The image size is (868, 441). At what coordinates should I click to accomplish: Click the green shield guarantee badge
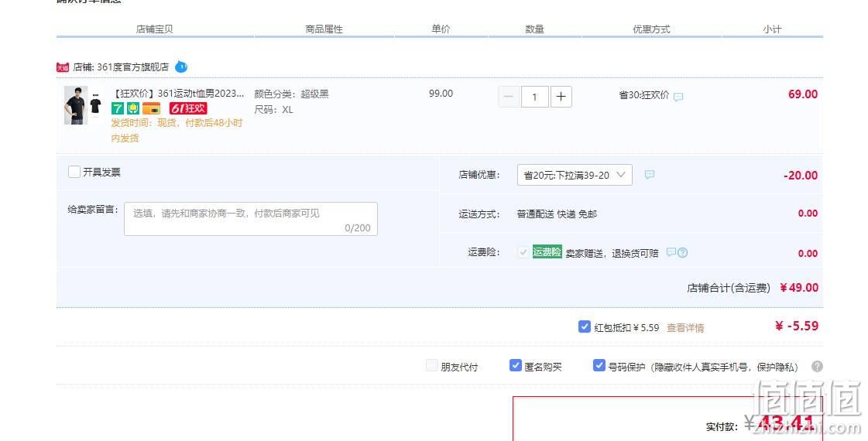click(133, 108)
